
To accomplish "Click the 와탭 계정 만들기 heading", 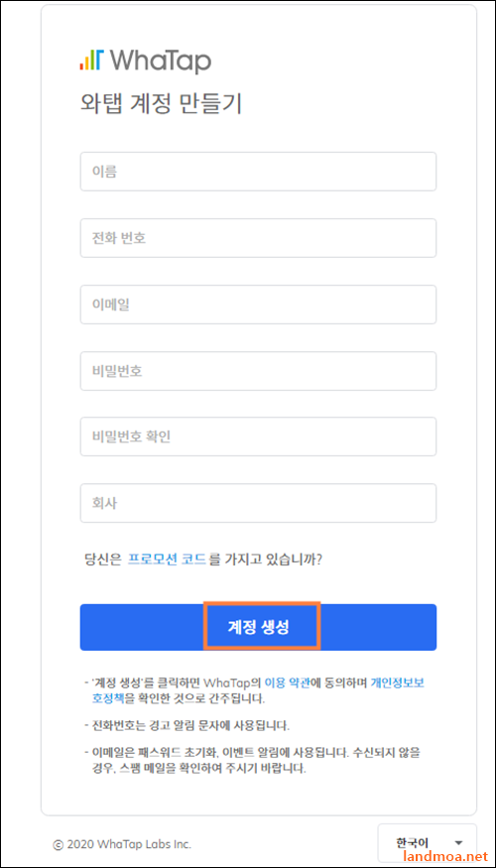I will point(161,104).
